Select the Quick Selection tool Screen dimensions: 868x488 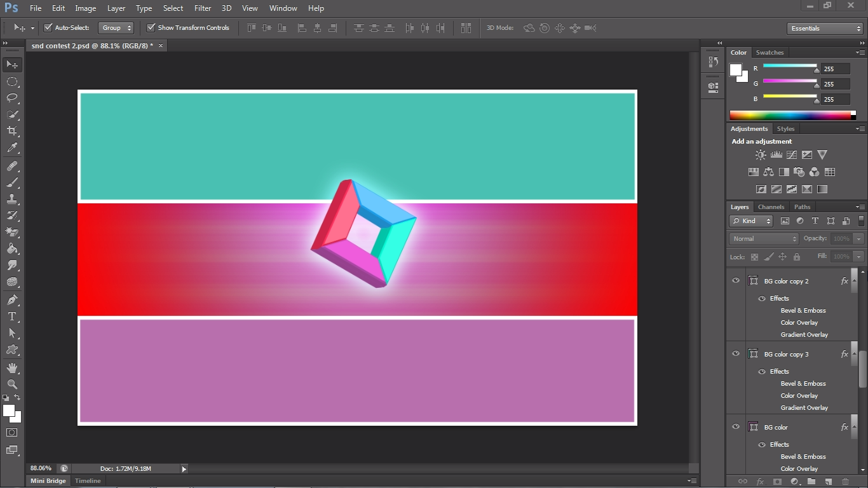(x=12, y=114)
